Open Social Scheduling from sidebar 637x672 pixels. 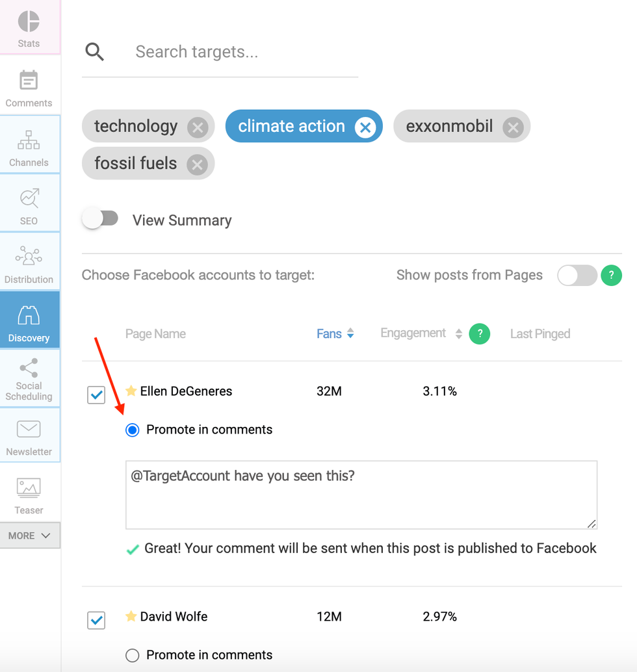point(29,378)
